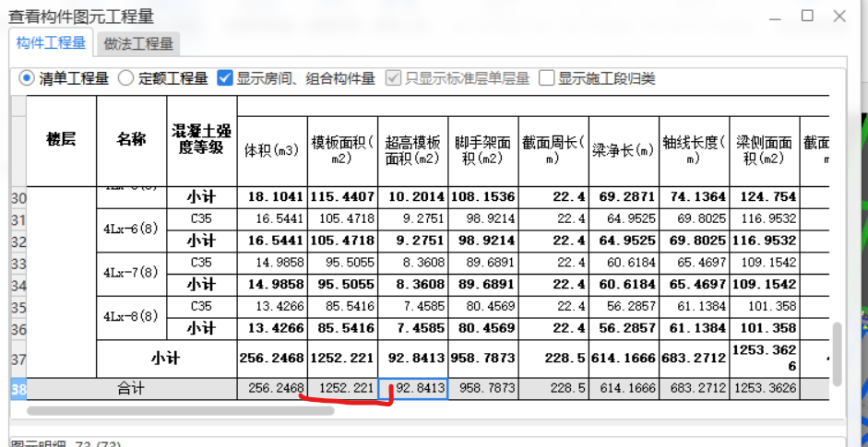Click 958.7873 cell in the 合计 row

click(483, 390)
